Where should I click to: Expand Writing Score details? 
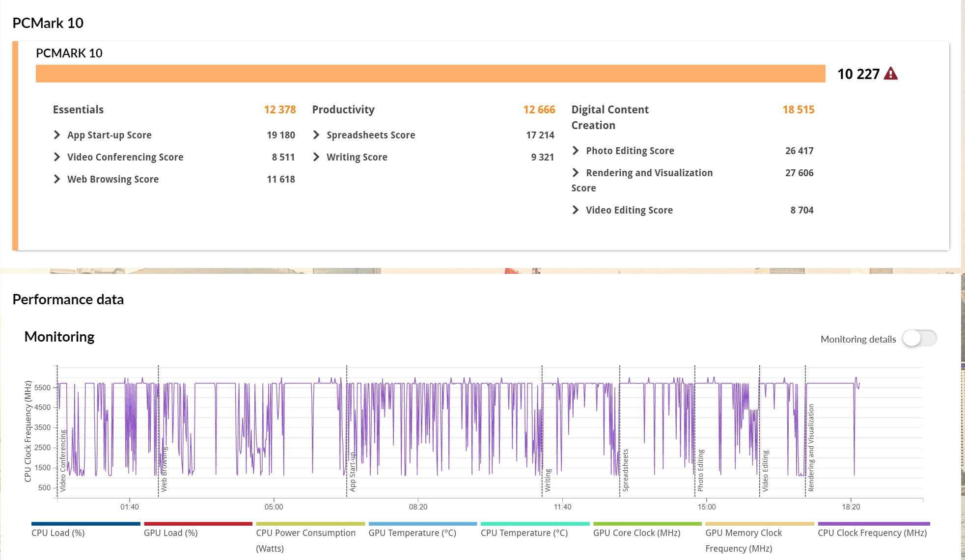[316, 157]
